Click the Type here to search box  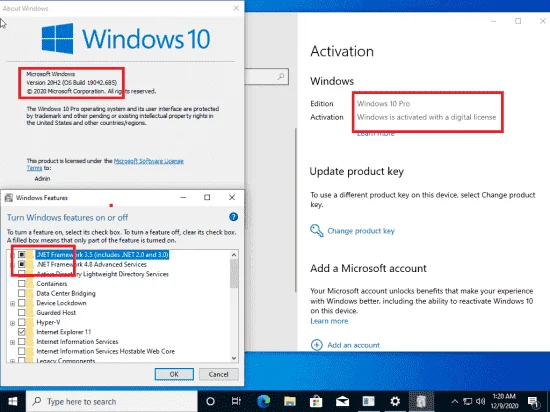pyautogui.click(x=112, y=401)
